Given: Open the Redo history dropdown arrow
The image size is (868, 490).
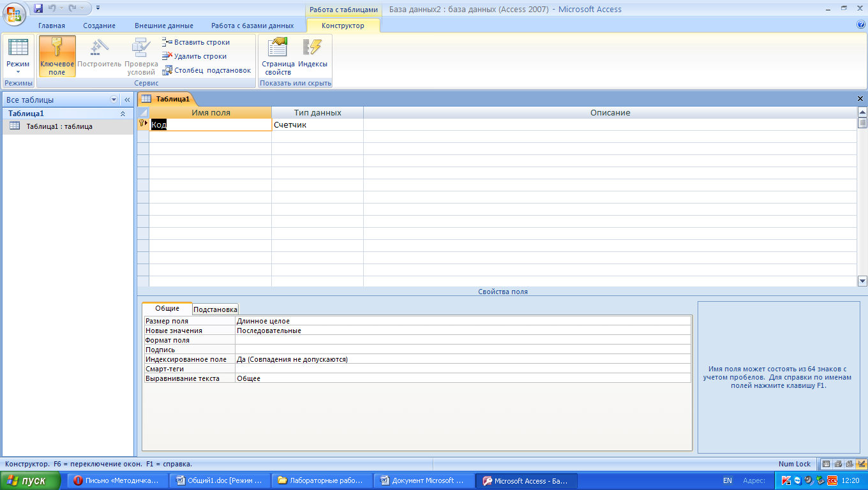Looking at the screenshot, I should point(83,8).
